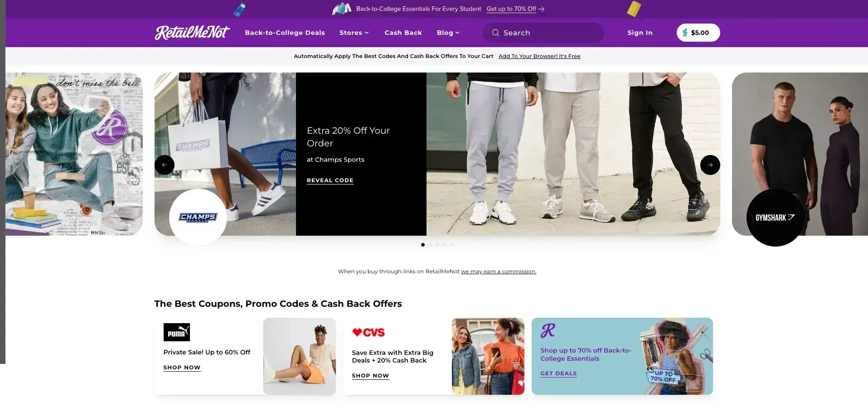The width and height of the screenshot is (868, 407).
Task: Select the fifth carousel pagination dot
Action: click(452, 245)
